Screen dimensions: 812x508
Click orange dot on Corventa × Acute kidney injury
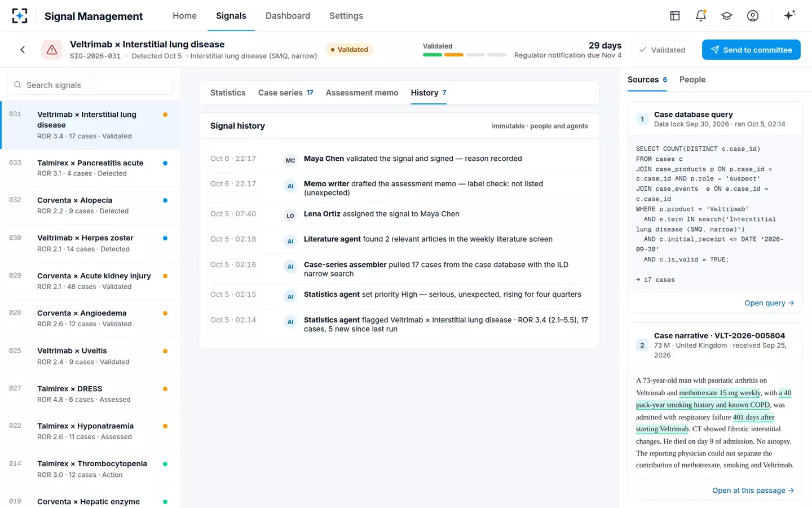pyautogui.click(x=165, y=276)
